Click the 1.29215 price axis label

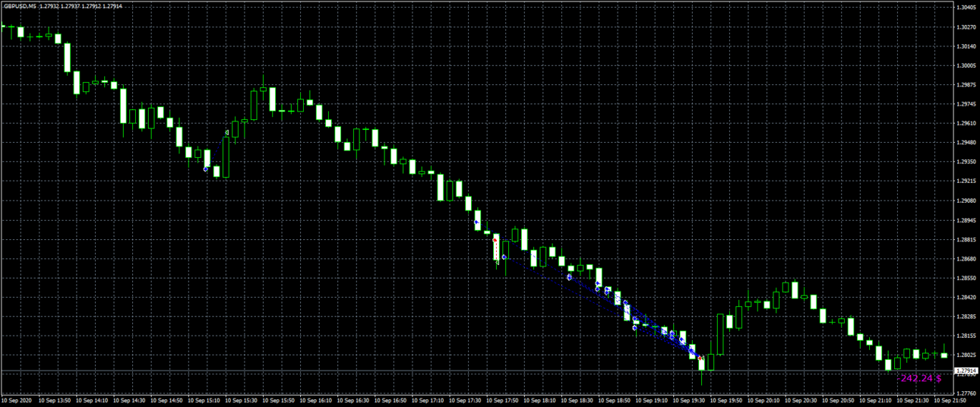coord(965,181)
